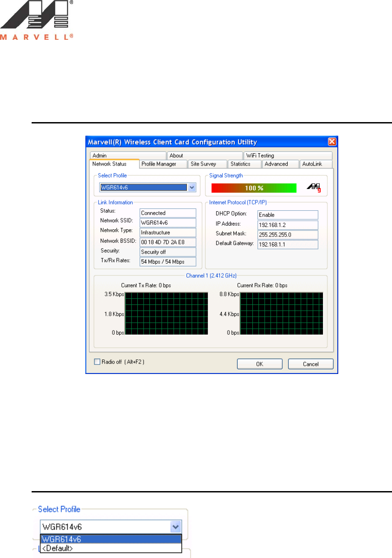Click the Marvell logo at the page top
The image size is (392, 558).
coord(37,20)
